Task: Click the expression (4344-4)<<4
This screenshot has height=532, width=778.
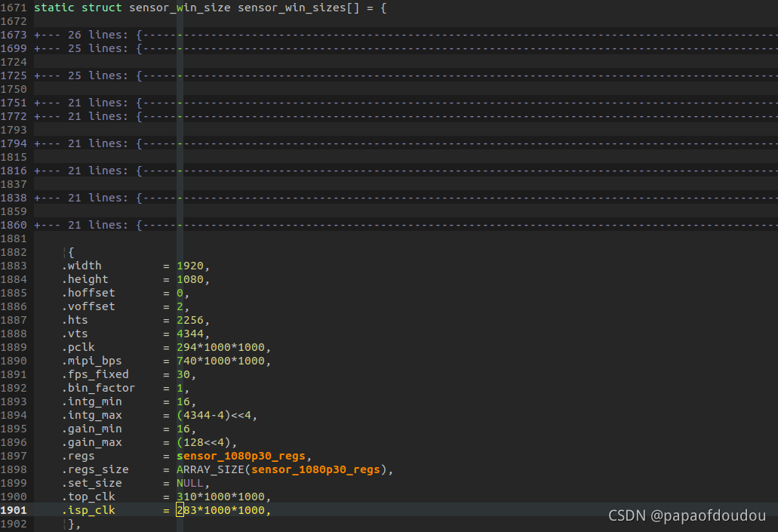Action: tap(214, 415)
